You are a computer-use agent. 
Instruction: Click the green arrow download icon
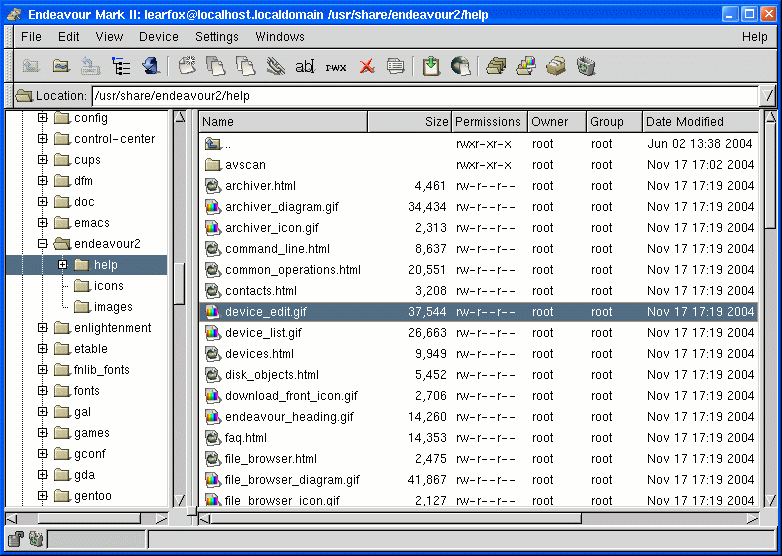click(x=430, y=67)
